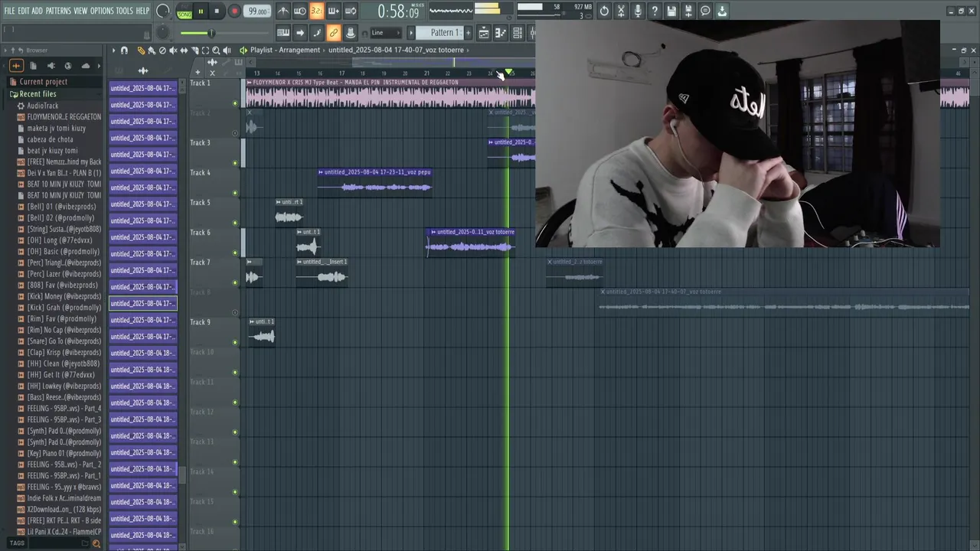Screen dimensions: 980x551
Task: Open clip menu of FLOYYMENOR instrumental clip
Action: [249, 82]
